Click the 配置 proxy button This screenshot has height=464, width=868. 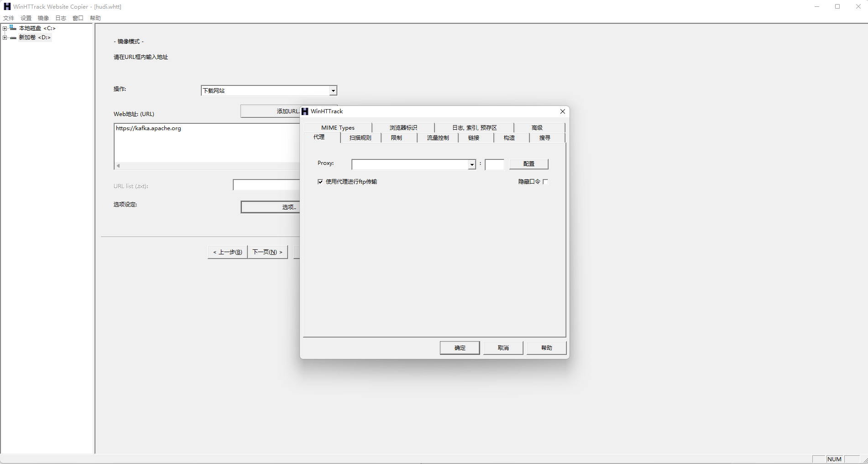[x=528, y=164]
